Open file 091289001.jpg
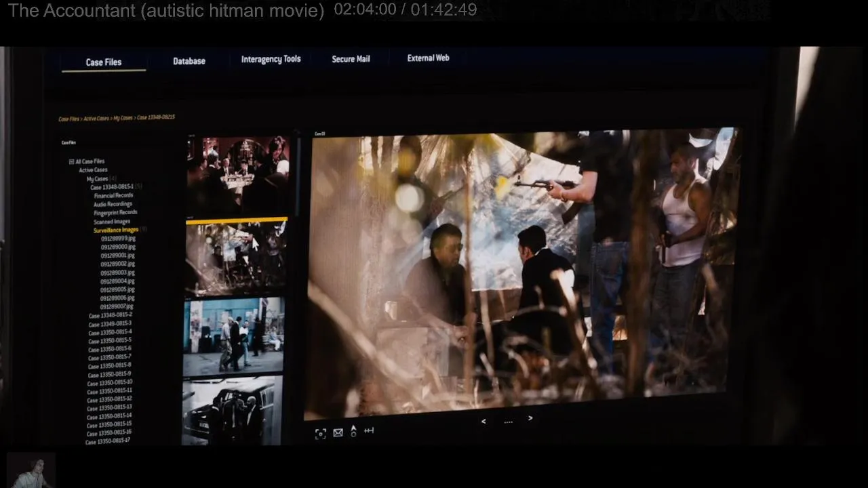Image resolution: width=868 pixels, height=488 pixels. (x=118, y=256)
